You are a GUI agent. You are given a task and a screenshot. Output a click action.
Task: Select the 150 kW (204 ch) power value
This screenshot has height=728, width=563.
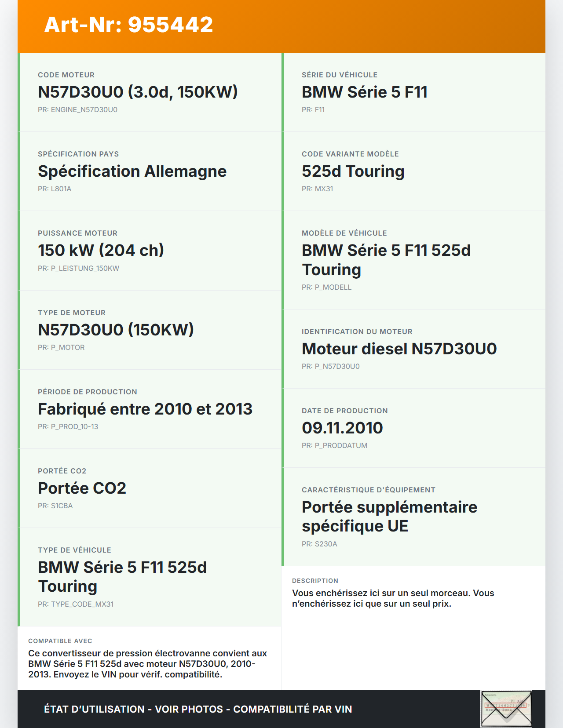pyautogui.click(x=101, y=250)
